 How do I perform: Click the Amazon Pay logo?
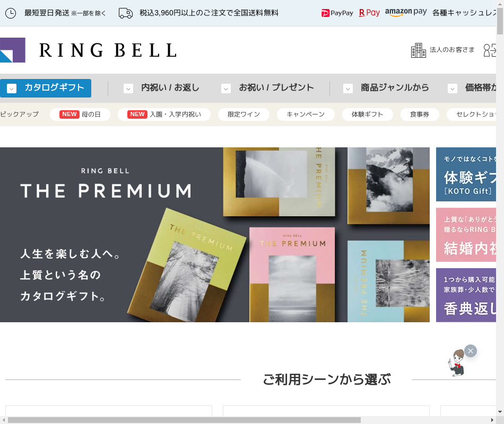pos(406,12)
